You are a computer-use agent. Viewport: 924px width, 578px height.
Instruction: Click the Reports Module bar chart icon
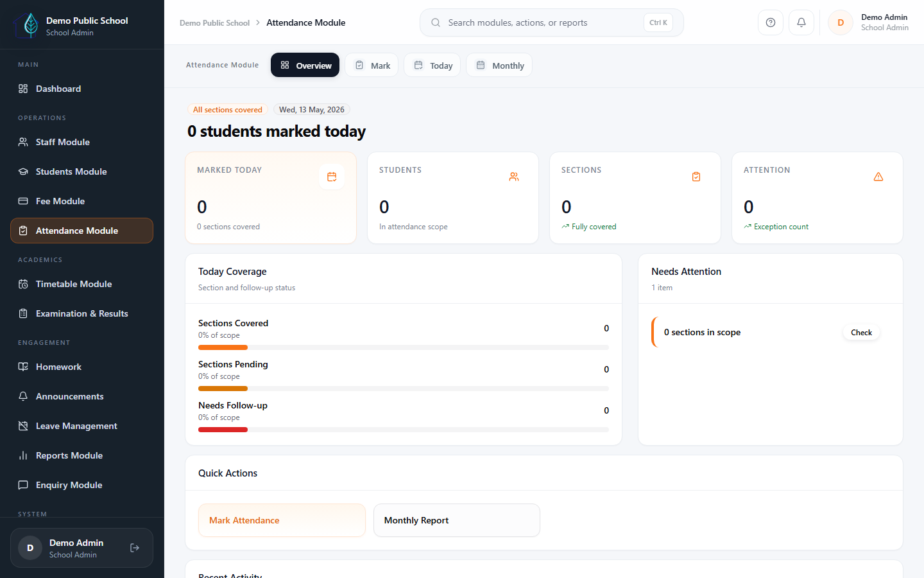click(23, 455)
